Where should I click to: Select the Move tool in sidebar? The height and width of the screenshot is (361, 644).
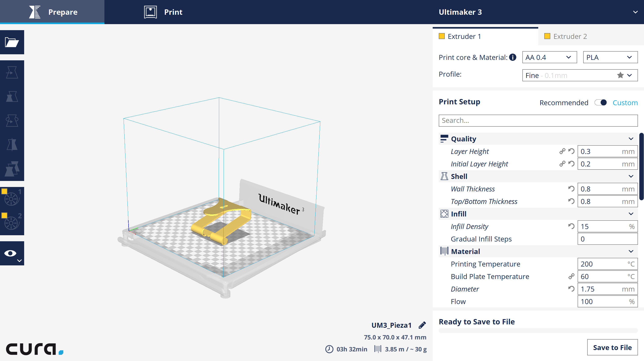[12, 72]
